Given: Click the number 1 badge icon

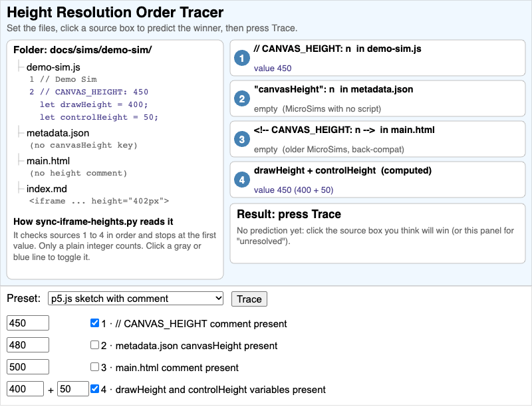Looking at the screenshot, I should [x=242, y=58].
